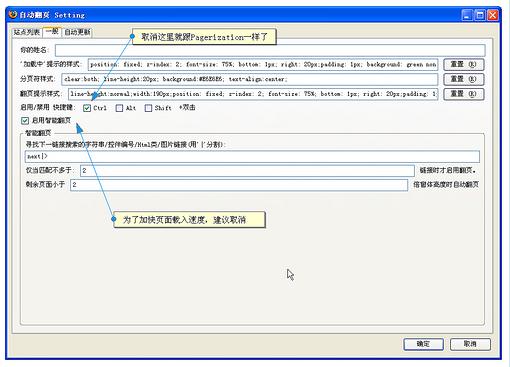
Task: Reset the 翻页提示样式 field with 重置
Action: [464, 94]
